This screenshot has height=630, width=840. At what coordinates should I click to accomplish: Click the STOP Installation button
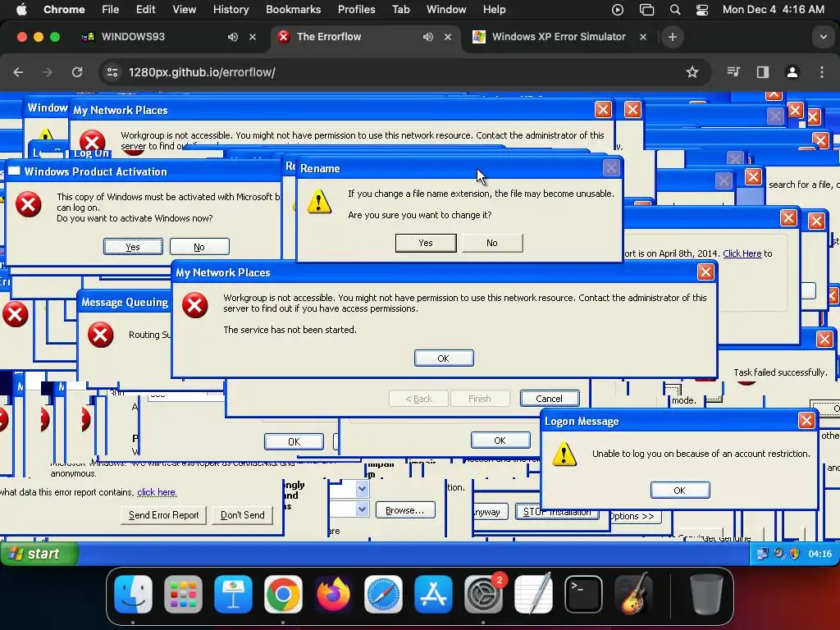557,512
